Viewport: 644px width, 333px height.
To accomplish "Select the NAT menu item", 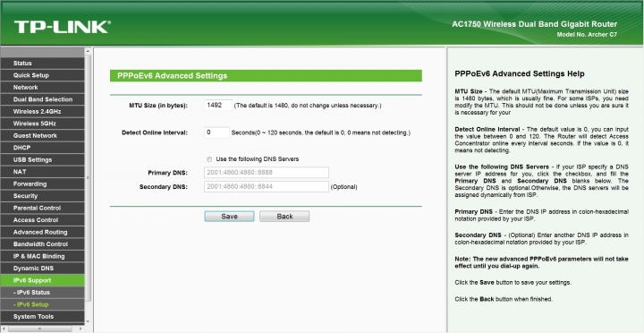I will [42, 172].
